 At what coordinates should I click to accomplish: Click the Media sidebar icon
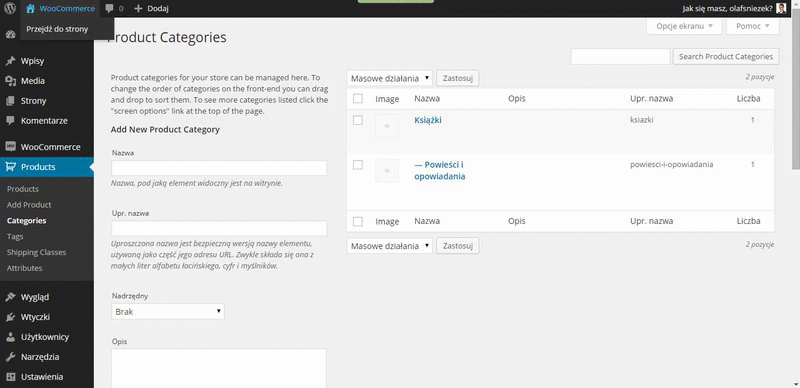click(x=10, y=81)
